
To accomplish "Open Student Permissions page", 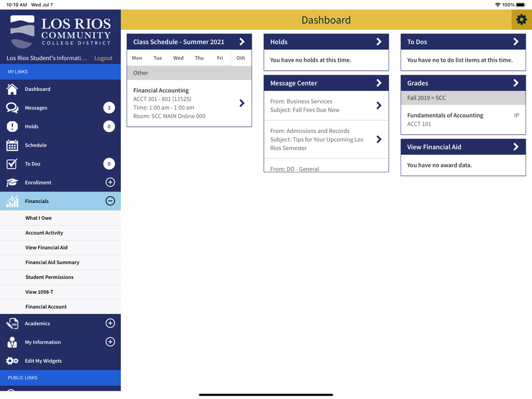I will coord(61,277).
